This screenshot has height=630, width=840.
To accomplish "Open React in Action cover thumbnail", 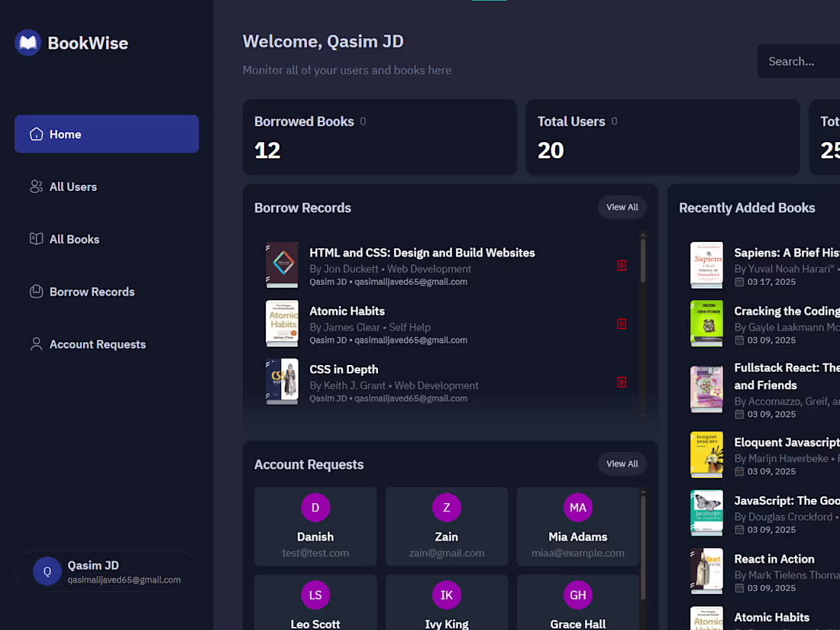I will click(x=706, y=571).
